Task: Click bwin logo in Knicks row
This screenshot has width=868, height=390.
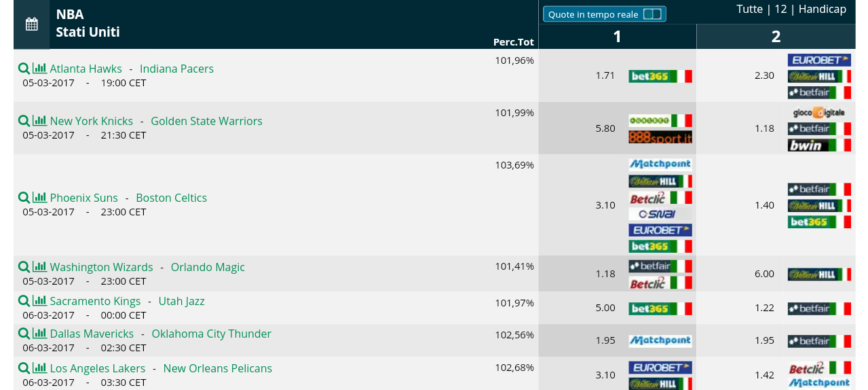Action: [819, 145]
